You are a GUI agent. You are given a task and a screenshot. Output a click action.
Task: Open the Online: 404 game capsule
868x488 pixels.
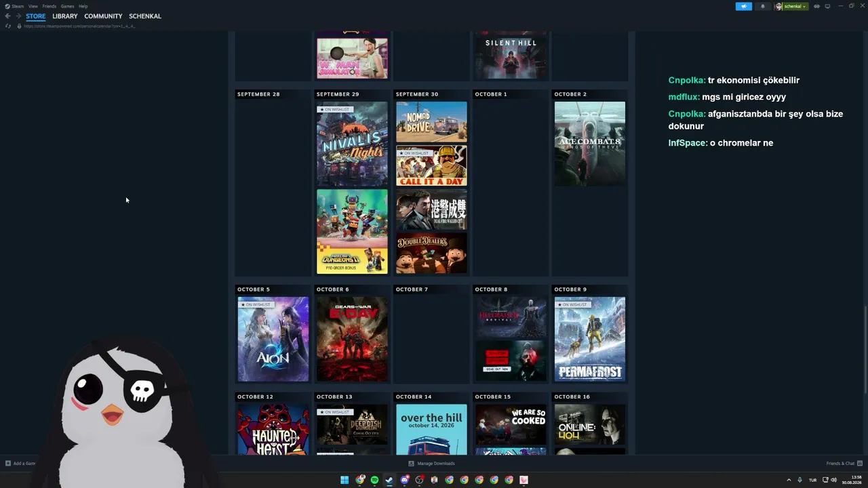(590, 425)
